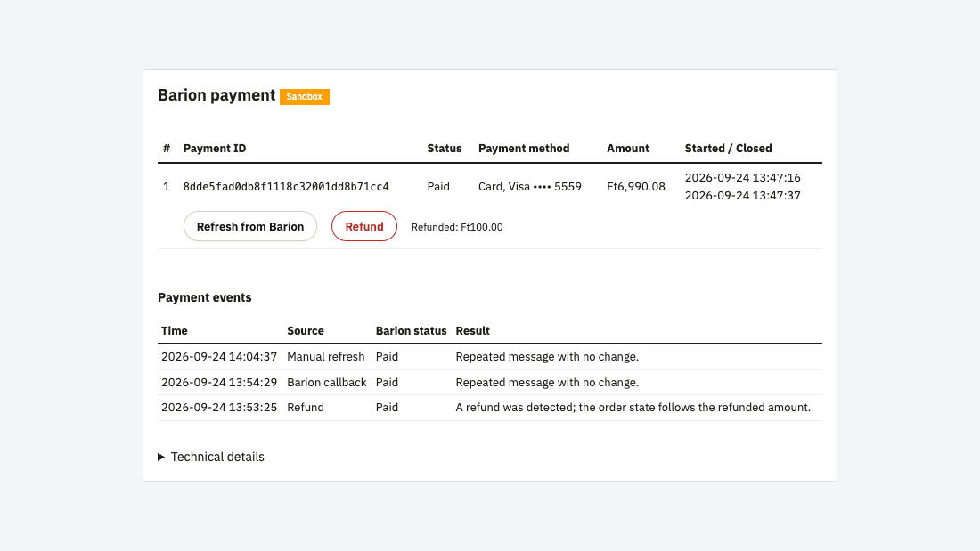Click Barion callback row's 'Repeated message' result
980x551 pixels.
[x=547, y=383]
